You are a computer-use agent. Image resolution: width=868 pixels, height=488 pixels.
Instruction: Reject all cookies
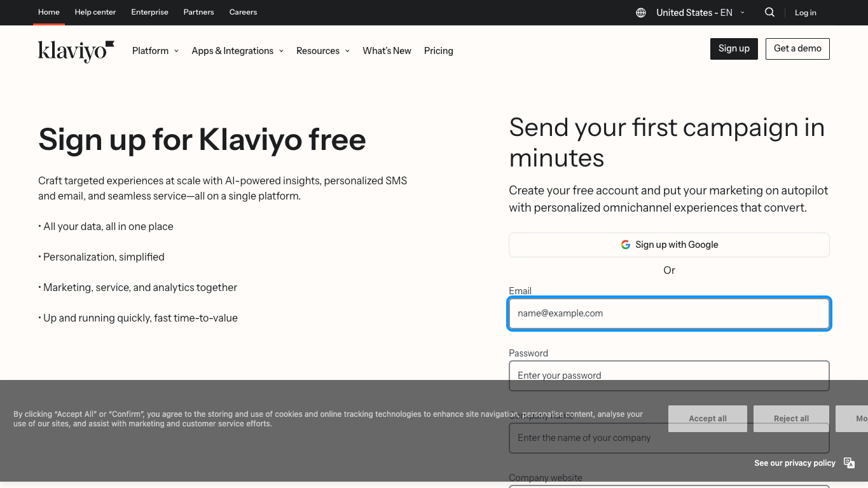point(791,419)
